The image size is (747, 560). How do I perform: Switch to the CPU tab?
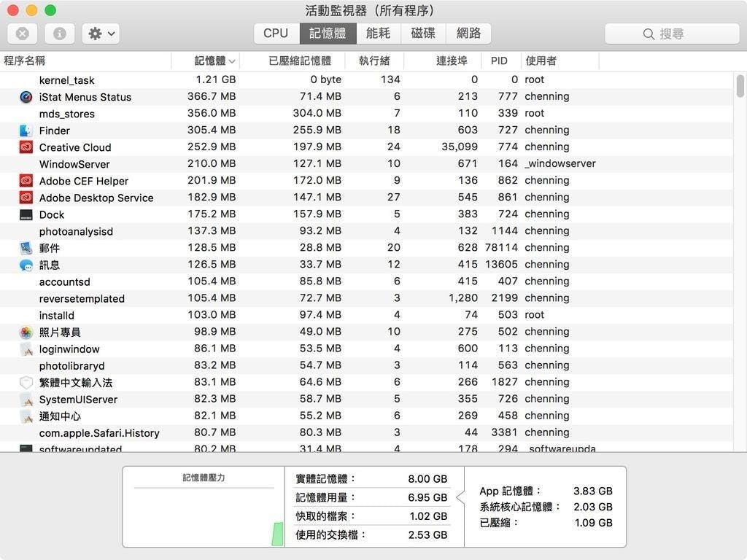[x=276, y=34]
